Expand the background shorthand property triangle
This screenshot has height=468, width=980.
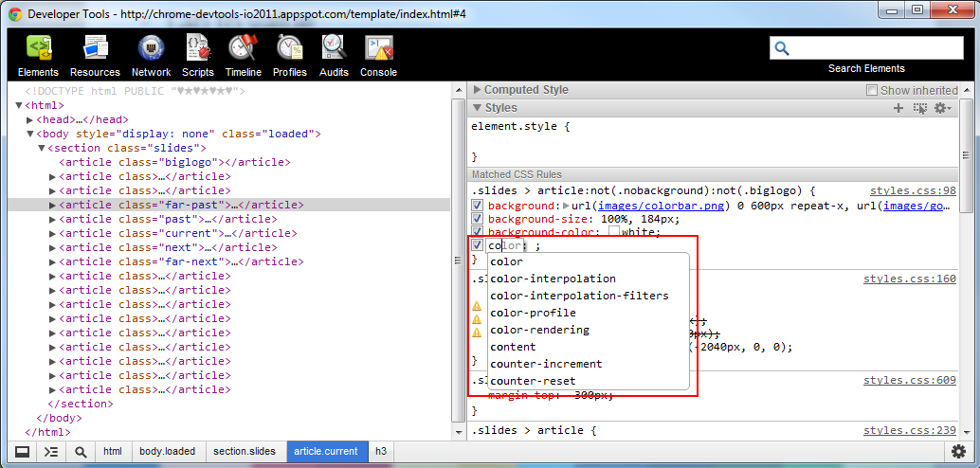click(x=566, y=206)
